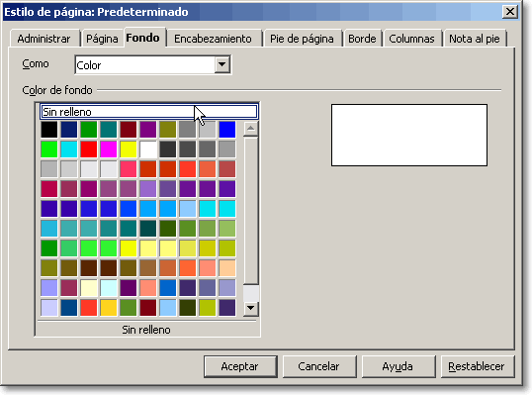
Task: Choose the Sin relleno option above the swatches
Action: [149, 112]
